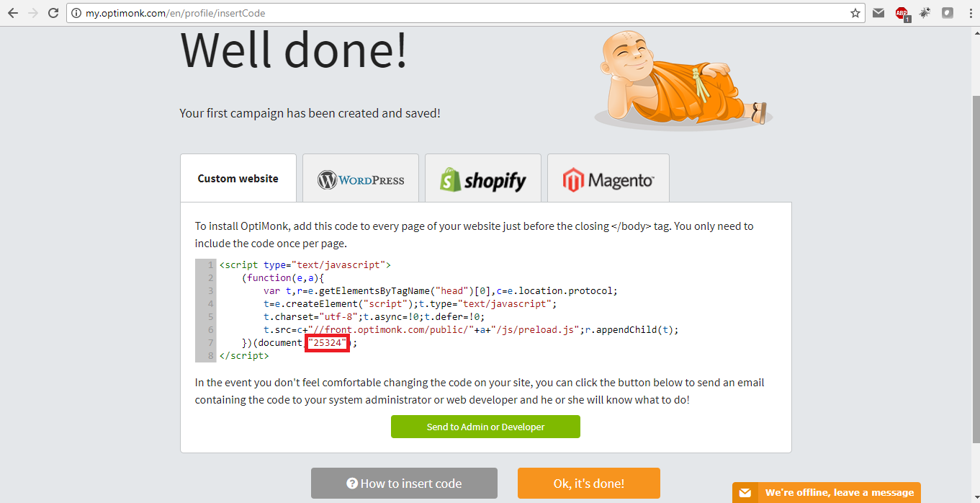Click the grey square extension icon
This screenshot has width=980, height=503.
(x=948, y=13)
